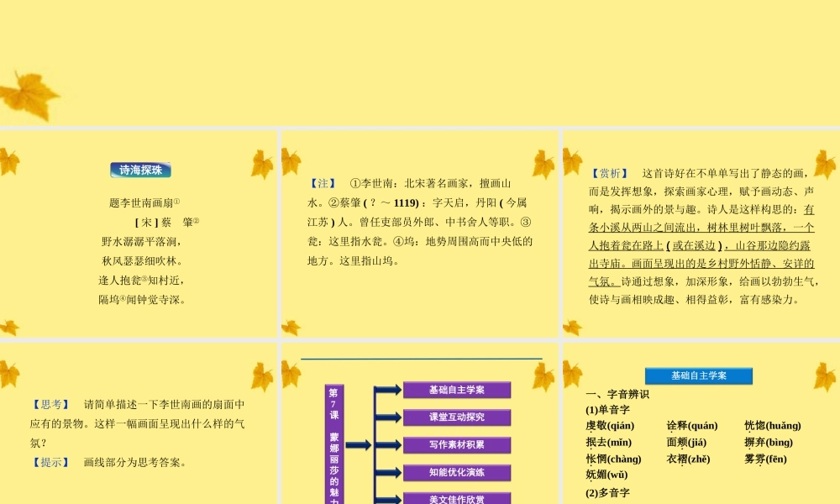Select the entry 妩媚(wǔ)
Image resolution: width=840 pixels, height=504 pixels.
pyautogui.click(x=606, y=475)
